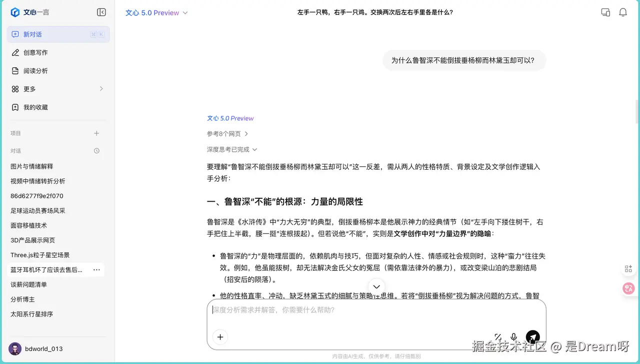The height and width of the screenshot is (364, 640).
Task: Click the user message bubble about 鲁智深
Action: click(464, 60)
